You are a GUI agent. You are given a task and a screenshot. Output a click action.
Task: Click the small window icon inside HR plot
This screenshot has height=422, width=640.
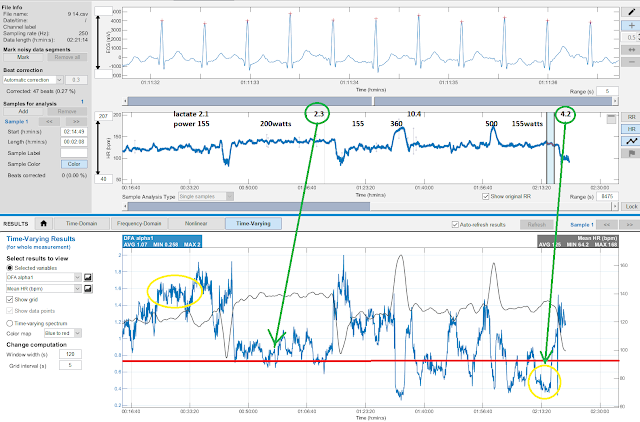tap(611, 119)
